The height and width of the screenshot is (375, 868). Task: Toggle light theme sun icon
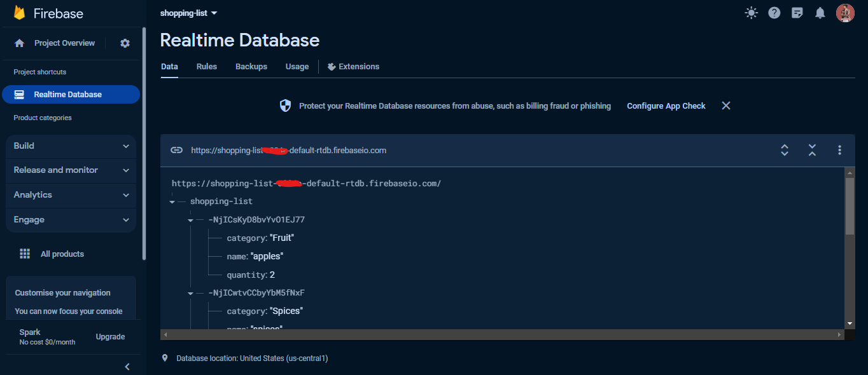pos(752,13)
